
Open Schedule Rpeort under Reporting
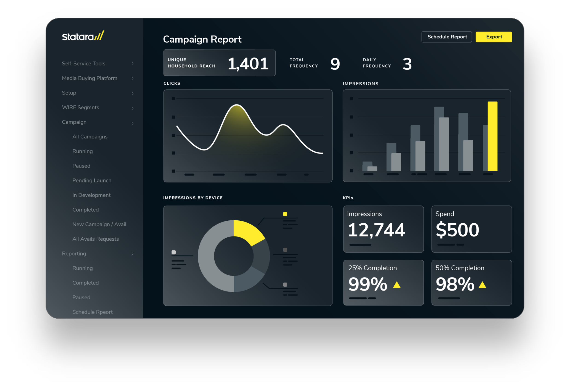pyautogui.click(x=92, y=312)
